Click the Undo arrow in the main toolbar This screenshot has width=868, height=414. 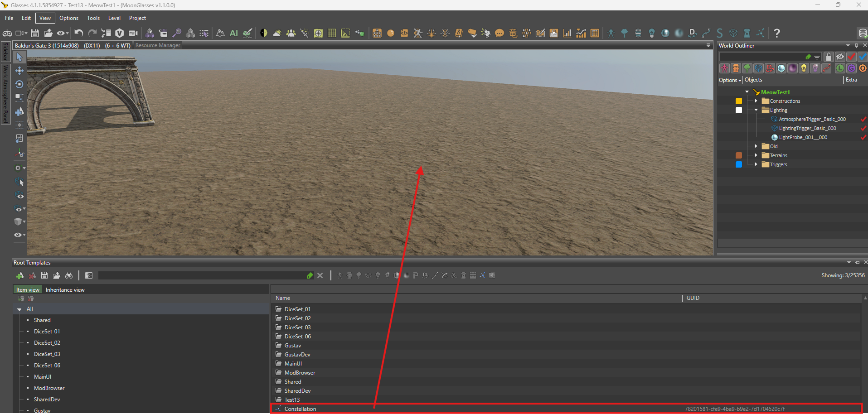pyautogui.click(x=79, y=33)
